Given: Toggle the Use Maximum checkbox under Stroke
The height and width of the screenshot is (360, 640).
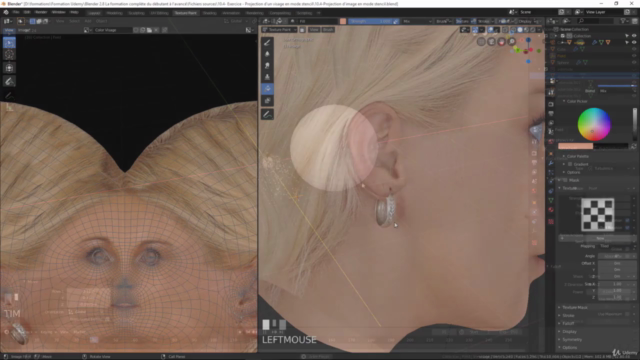Looking at the screenshot, I should [626, 314].
